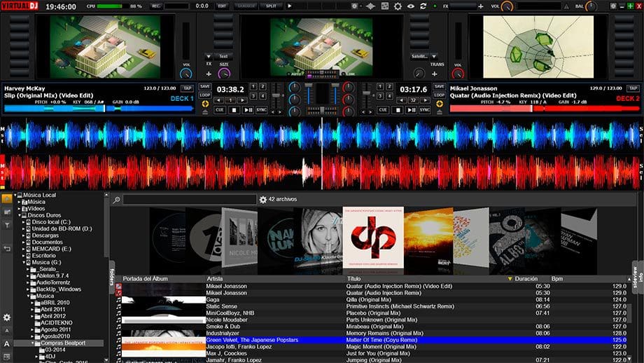
Task: Toggle LOOP on Deck 2
Action: (x=439, y=95)
